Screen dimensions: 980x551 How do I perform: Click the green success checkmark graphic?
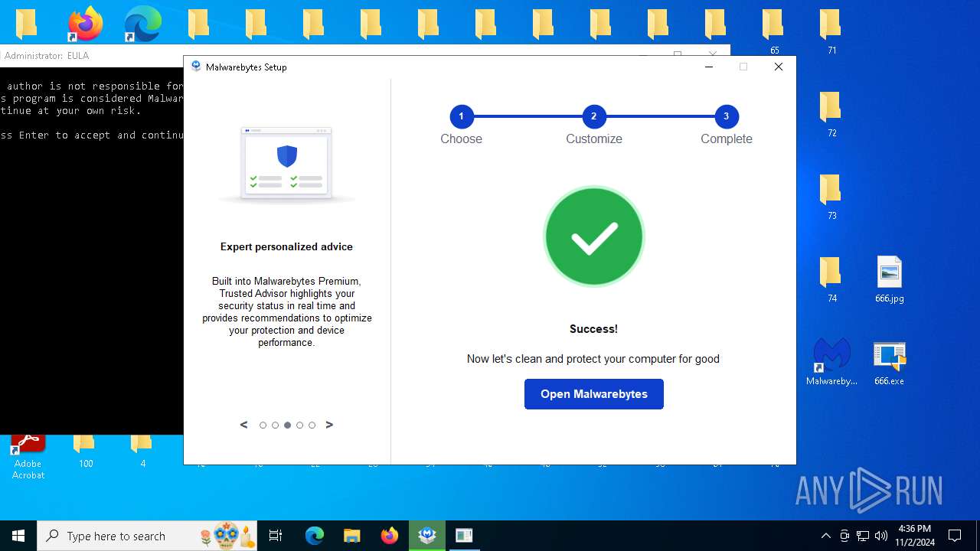593,236
